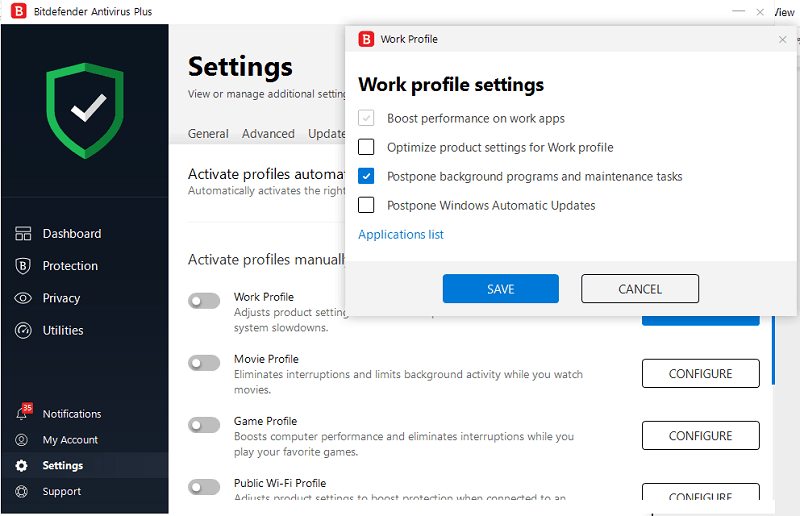This screenshot has height=516, width=800.
Task: Click the Protection shield icon in the sidebar
Action: tap(23, 266)
